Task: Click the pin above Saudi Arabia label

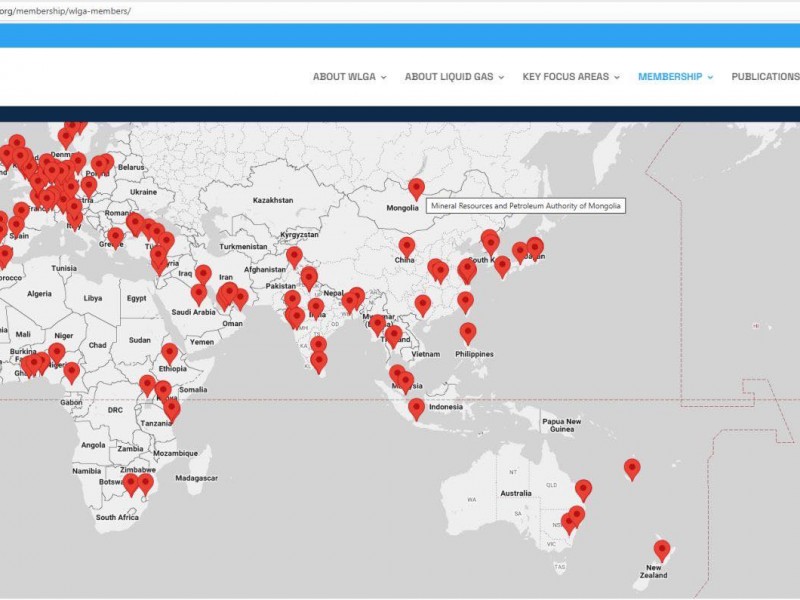Action: coord(198,294)
